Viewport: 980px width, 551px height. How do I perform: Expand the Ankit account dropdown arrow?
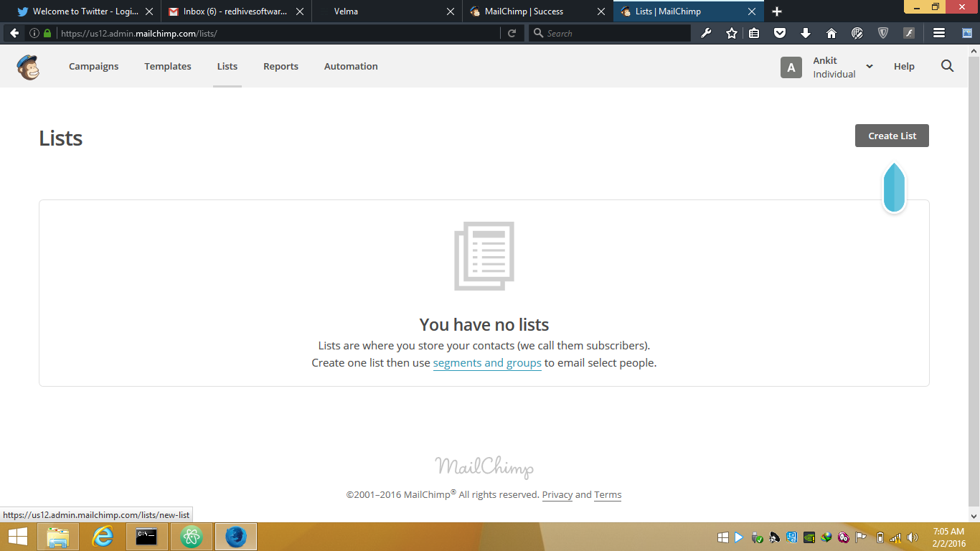[x=870, y=66]
